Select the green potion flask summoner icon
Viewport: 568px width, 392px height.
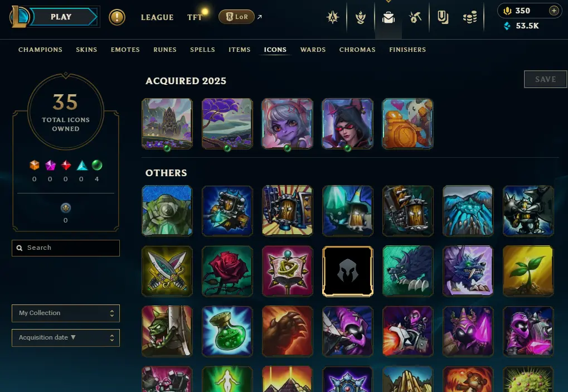pos(227,331)
